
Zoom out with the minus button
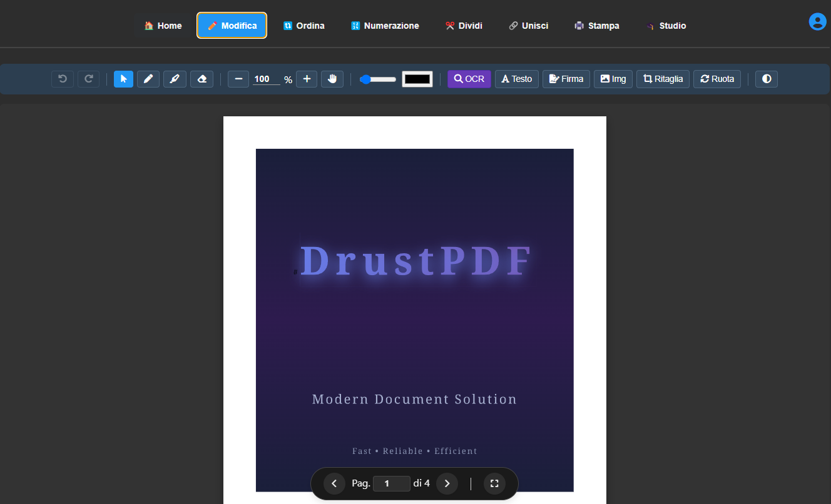238,79
